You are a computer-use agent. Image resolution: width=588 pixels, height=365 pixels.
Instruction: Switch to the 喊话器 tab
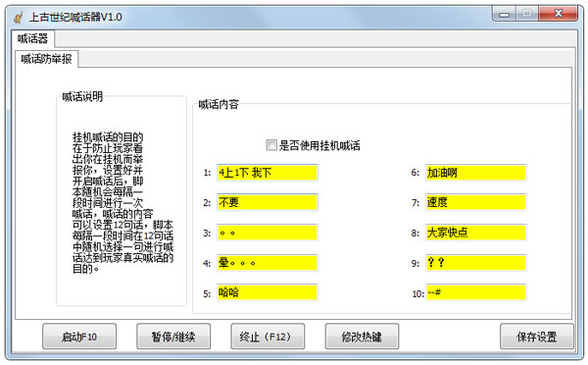[x=33, y=38]
